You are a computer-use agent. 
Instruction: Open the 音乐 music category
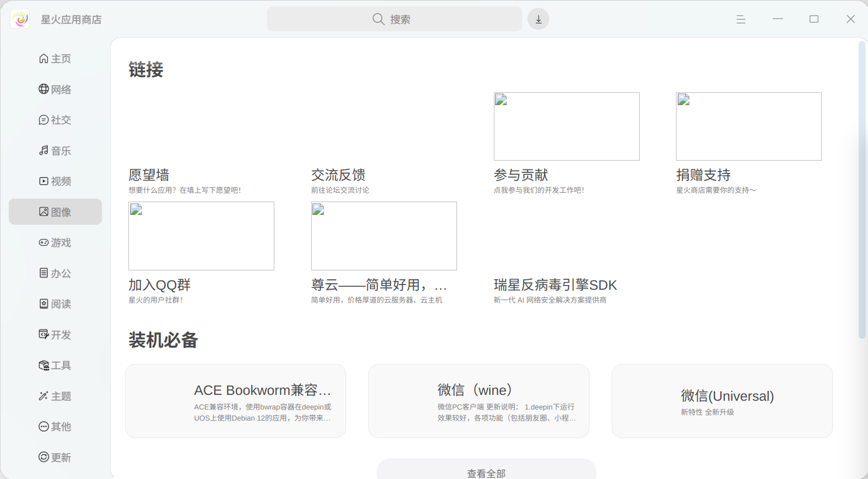[x=55, y=151]
